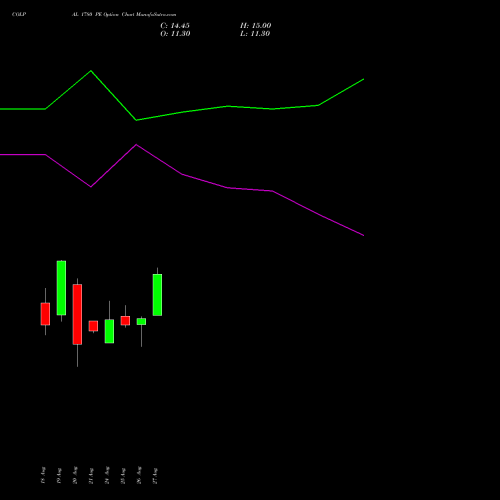Click the 'O: 11.30' open value
Viewport: 500px width, 500px height.
pos(175,34)
